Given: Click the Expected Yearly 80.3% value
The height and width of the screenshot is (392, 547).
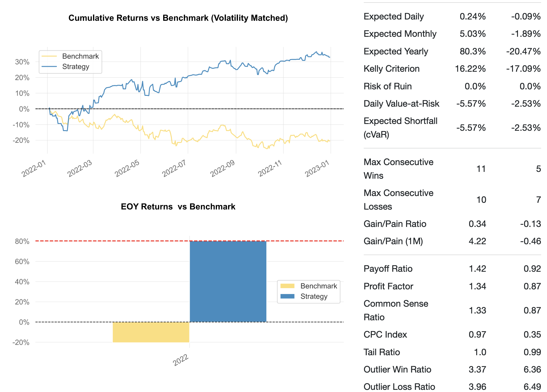Looking at the screenshot, I should 473,51.
